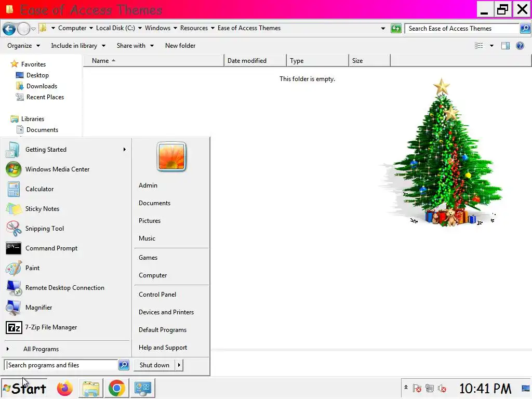
Task: Open Getting Started from Start menu
Action: (67, 150)
